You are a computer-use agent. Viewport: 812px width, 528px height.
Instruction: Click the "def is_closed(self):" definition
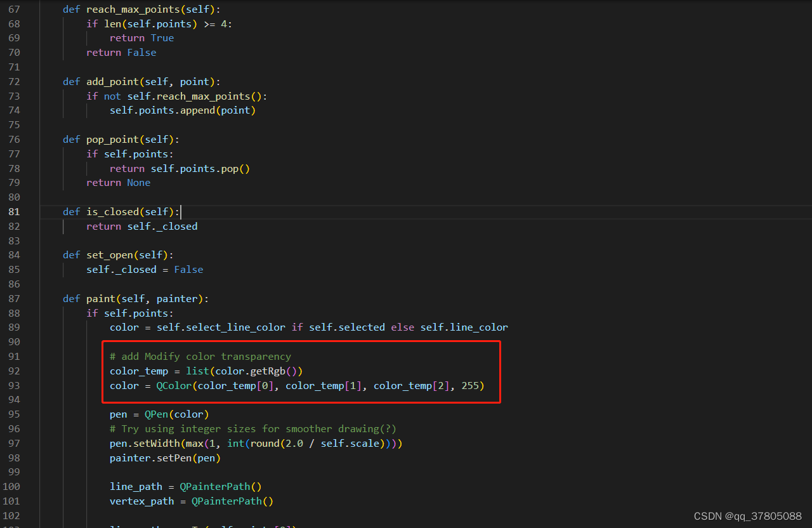(121, 212)
